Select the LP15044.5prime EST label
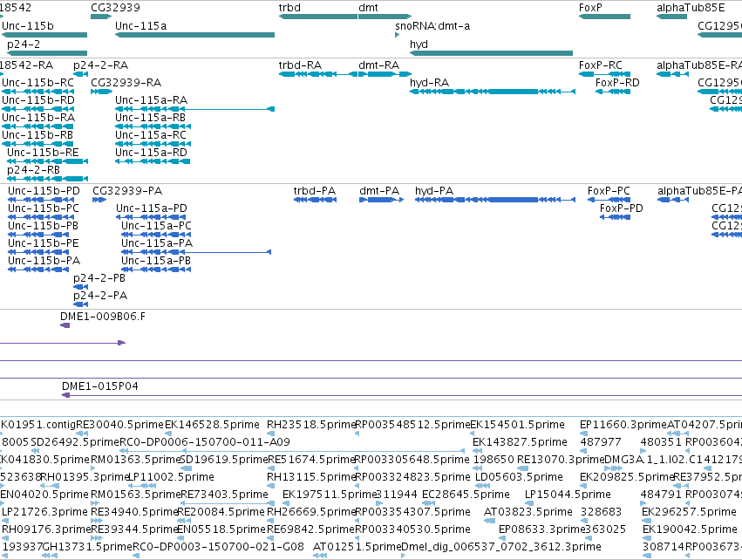742x560 pixels. (x=568, y=495)
